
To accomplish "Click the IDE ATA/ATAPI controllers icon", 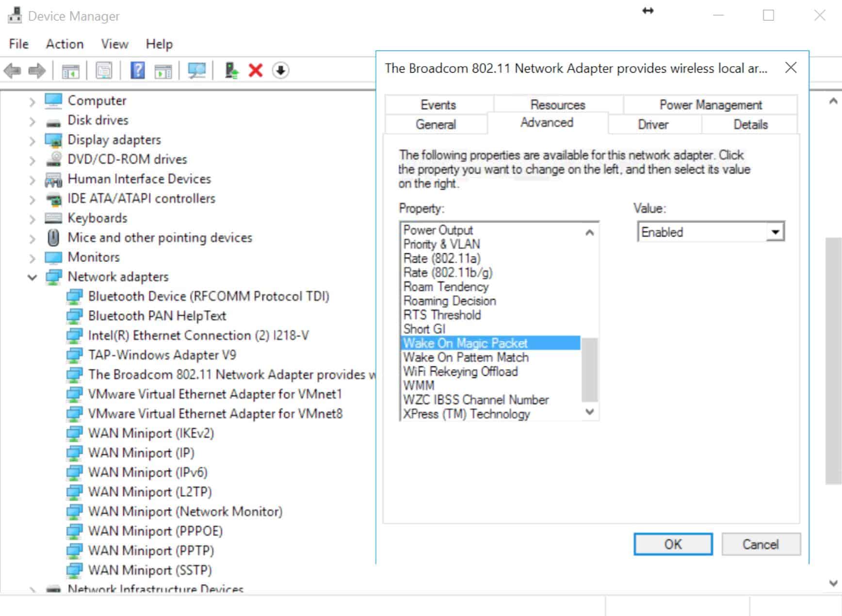I will (53, 199).
